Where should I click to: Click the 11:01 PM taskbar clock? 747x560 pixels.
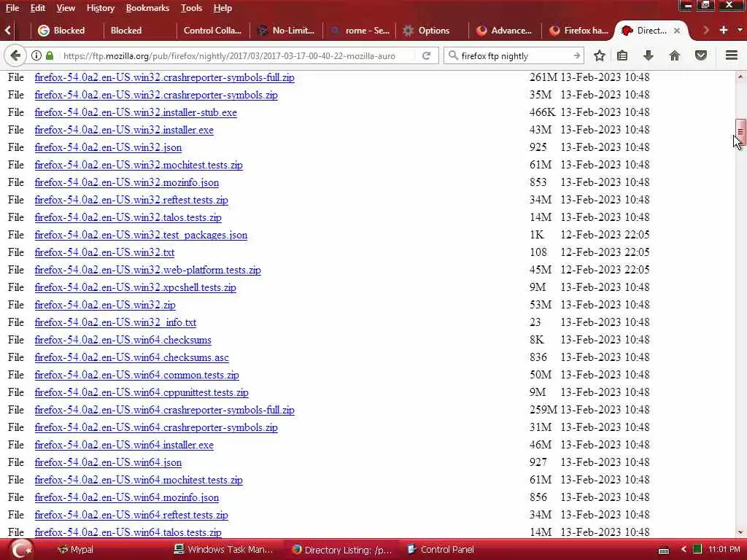coord(724,550)
